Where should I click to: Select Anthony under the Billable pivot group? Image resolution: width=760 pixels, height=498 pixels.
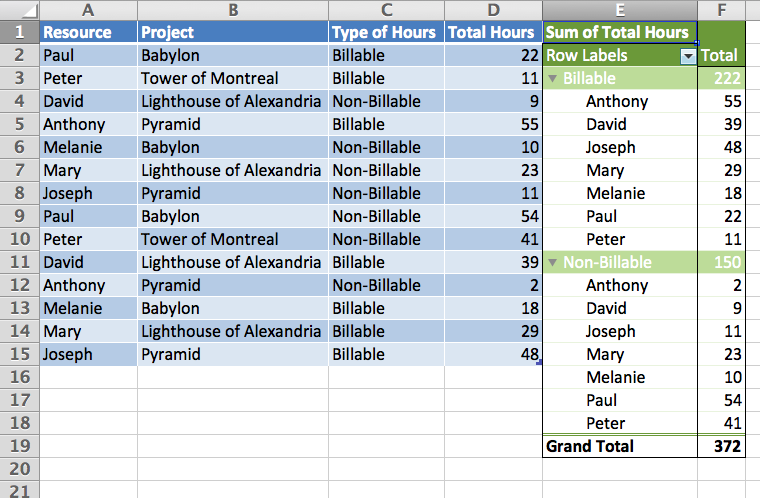click(x=620, y=101)
